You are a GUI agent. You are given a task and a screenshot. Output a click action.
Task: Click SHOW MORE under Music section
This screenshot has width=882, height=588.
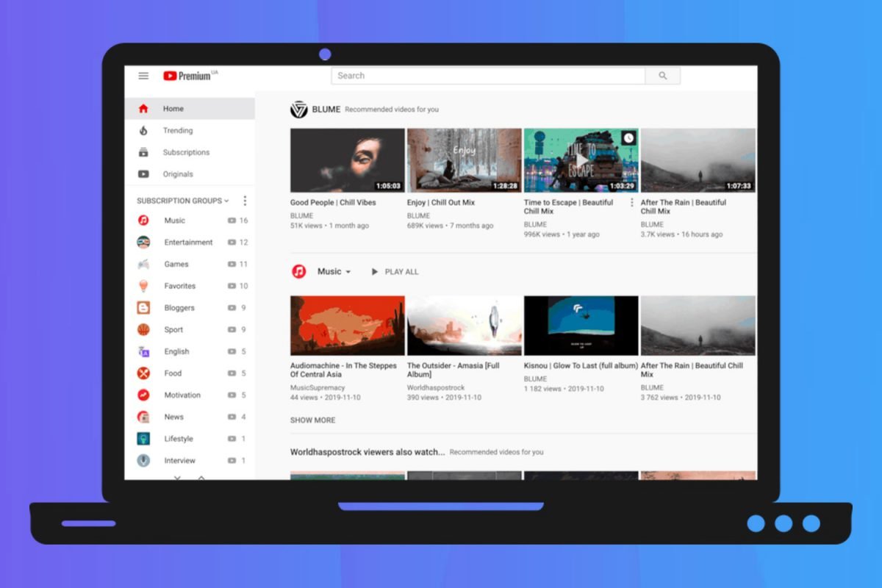[x=312, y=420]
